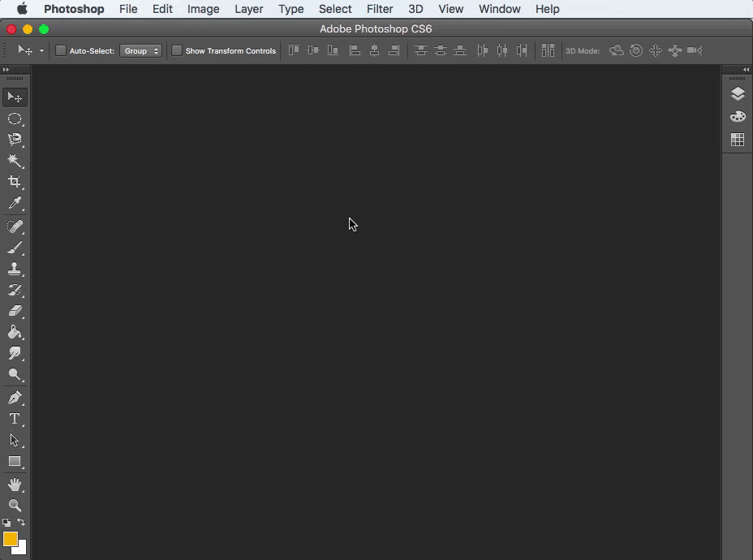Image resolution: width=753 pixels, height=560 pixels.
Task: Select the History Brush tool
Action: coord(15,290)
